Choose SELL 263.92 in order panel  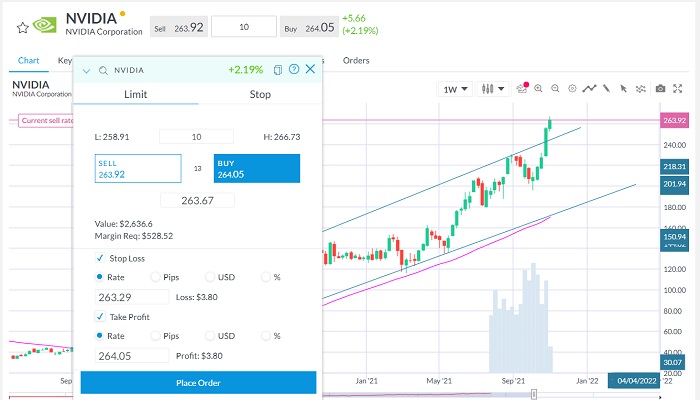138,169
